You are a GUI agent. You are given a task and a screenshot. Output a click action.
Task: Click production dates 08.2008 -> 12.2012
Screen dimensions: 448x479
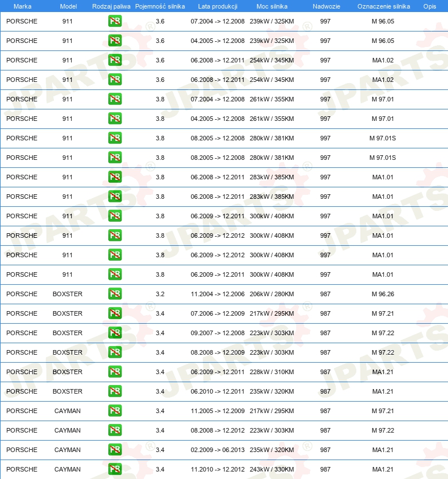pyautogui.click(x=218, y=430)
